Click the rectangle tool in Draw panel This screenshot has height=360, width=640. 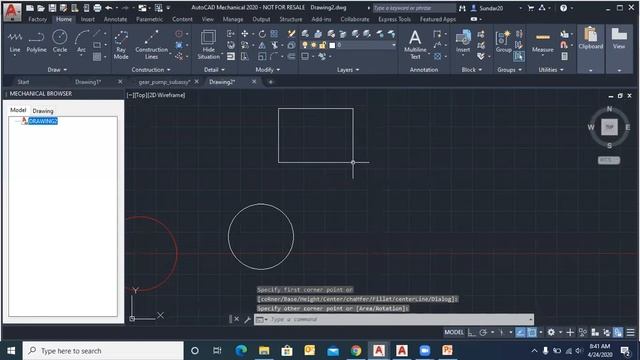point(97,45)
